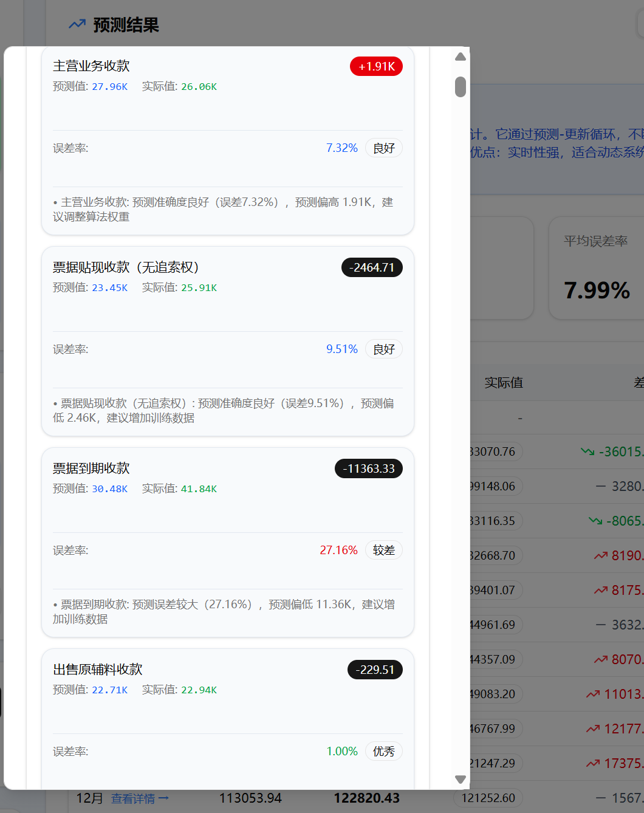Click the trend chart icon beside 预测结果

[77, 24]
